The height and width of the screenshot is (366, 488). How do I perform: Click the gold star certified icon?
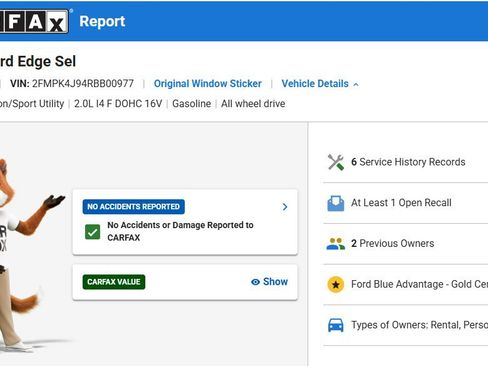(x=336, y=284)
